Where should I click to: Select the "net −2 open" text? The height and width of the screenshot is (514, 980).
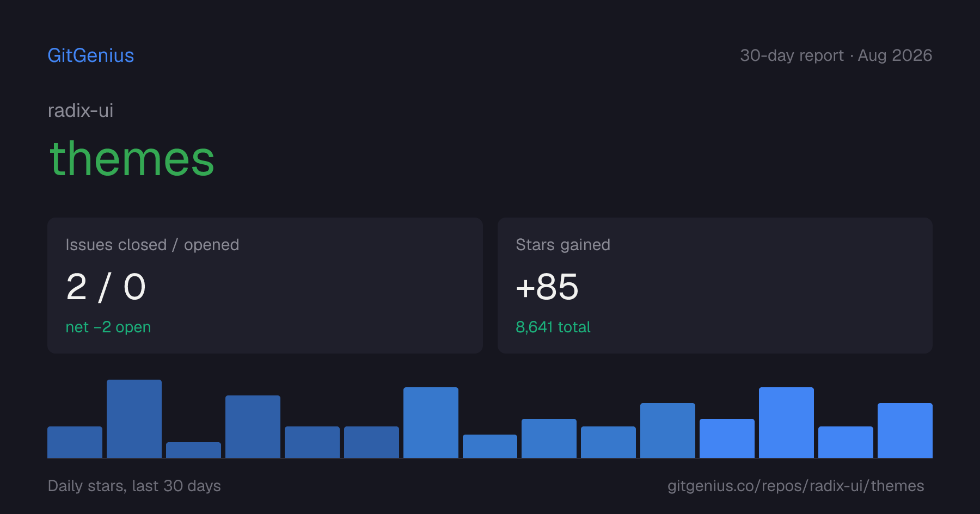click(108, 327)
